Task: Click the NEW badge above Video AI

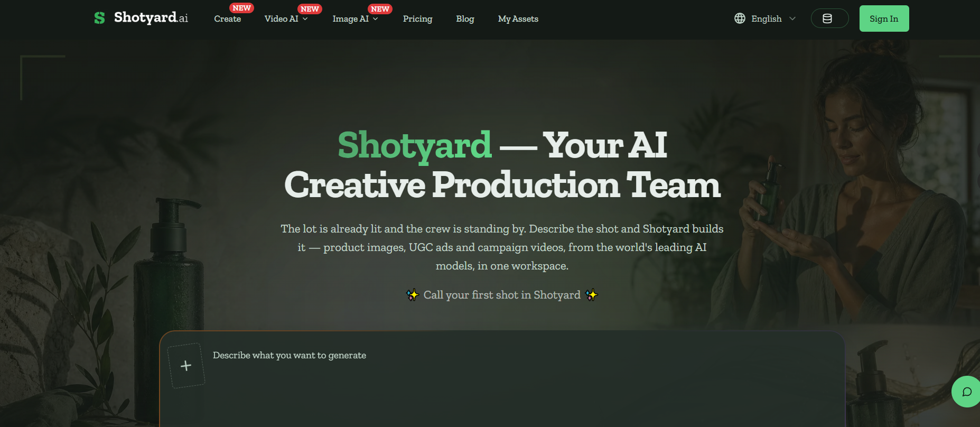Action: tap(310, 9)
